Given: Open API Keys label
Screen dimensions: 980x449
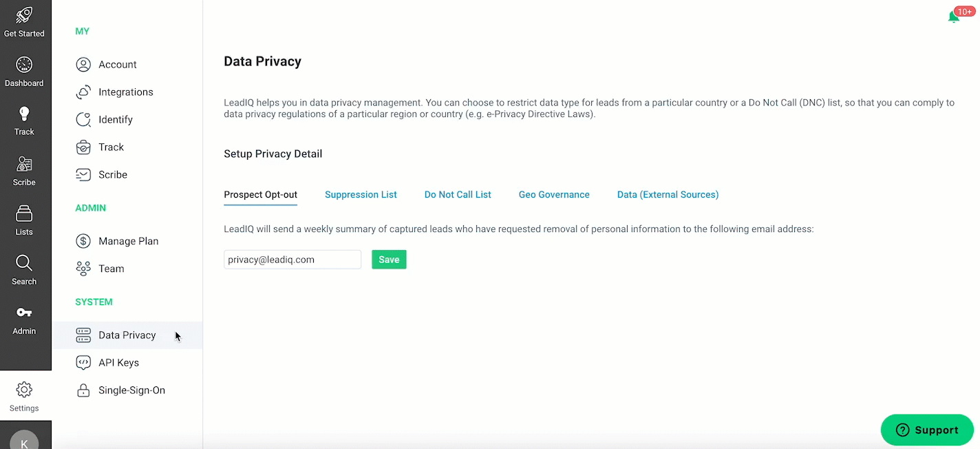Looking at the screenshot, I should tap(119, 363).
